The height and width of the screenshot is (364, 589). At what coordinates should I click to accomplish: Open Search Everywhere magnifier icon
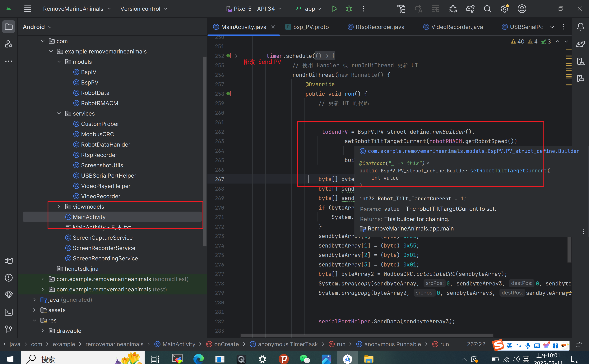(487, 9)
